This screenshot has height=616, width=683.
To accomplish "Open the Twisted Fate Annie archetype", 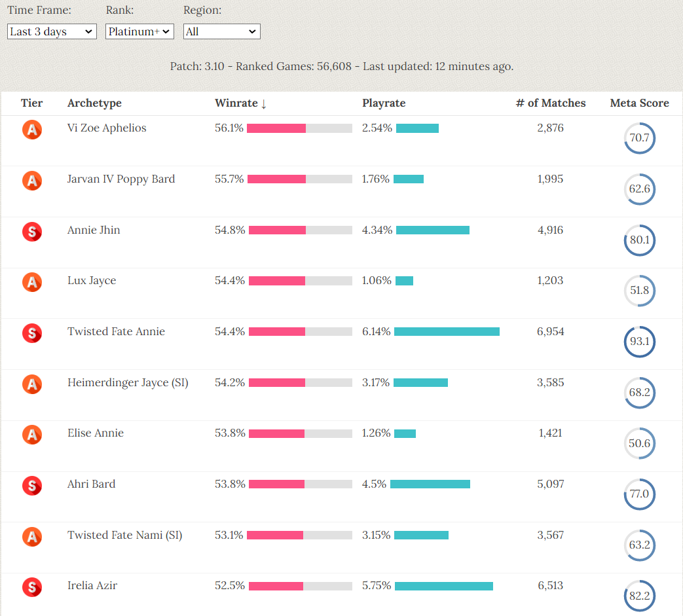I will pyautogui.click(x=117, y=332).
